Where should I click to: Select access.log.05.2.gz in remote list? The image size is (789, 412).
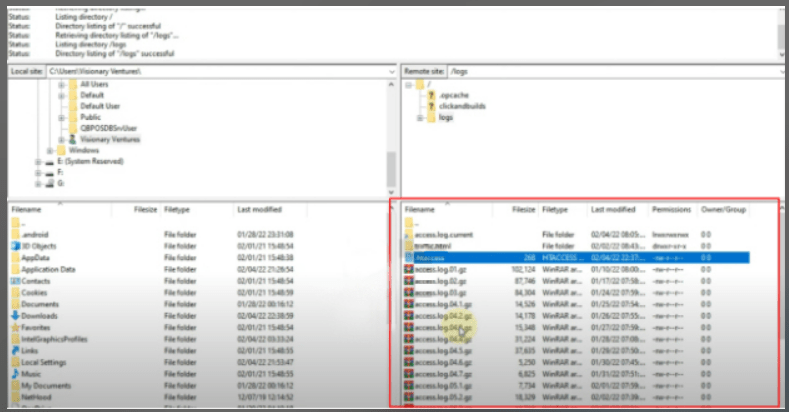pos(576,397)
